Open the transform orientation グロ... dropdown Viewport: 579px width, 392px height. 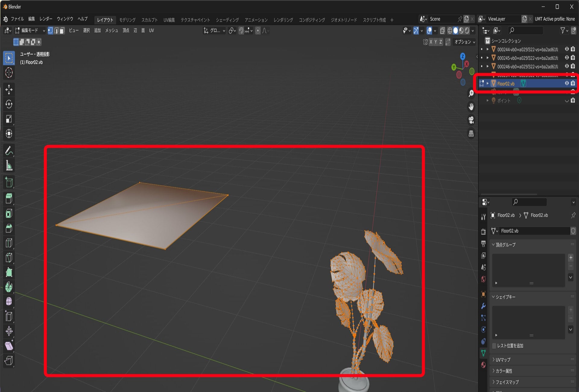point(214,30)
